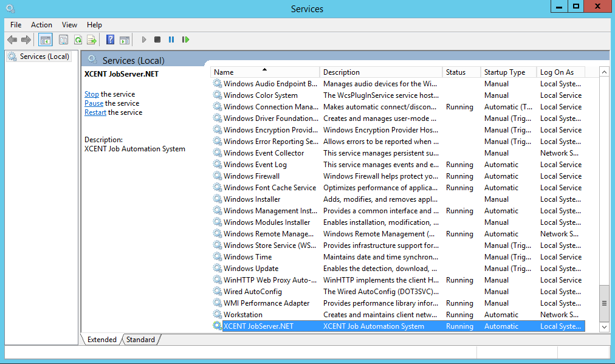
Task: Open the File menu
Action: point(16,25)
